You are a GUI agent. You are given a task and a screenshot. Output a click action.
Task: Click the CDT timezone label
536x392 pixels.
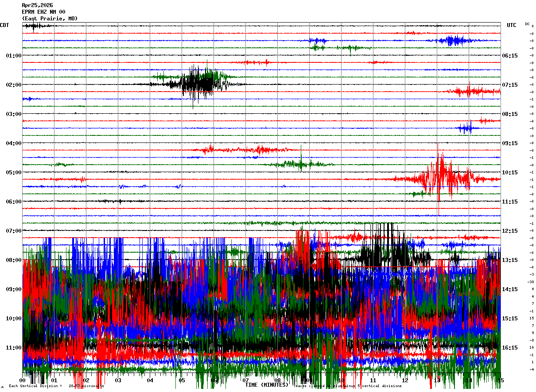4,25
